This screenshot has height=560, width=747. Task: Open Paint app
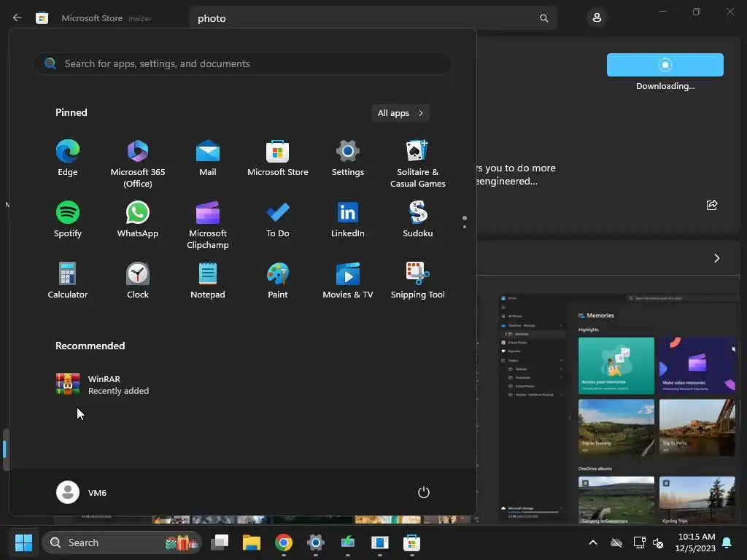tap(278, 281)
